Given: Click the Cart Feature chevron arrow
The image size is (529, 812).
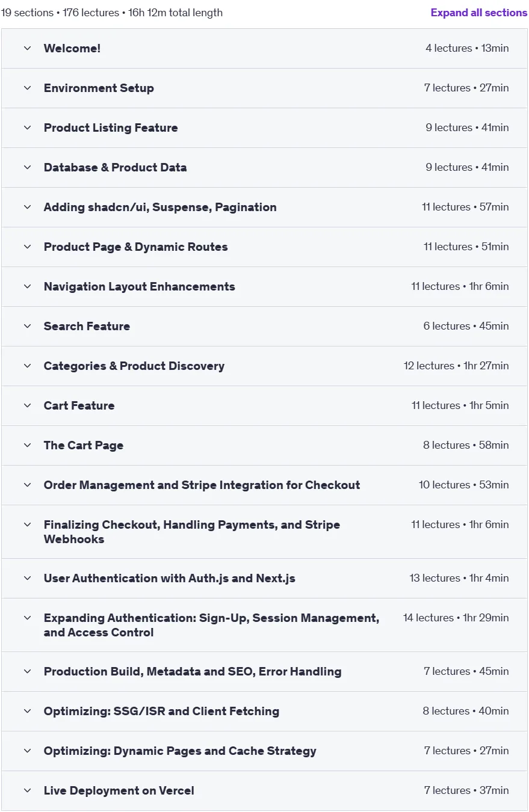Looking at the screenshot, I should tap(27, 405).
